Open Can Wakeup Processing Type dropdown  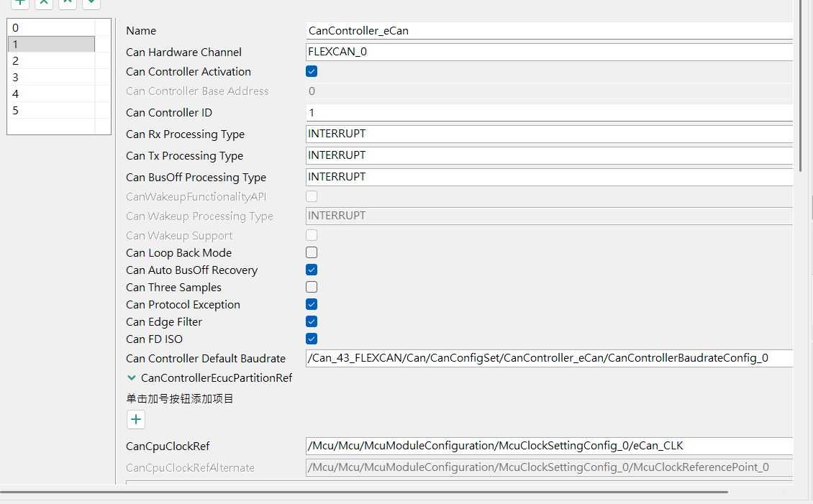pyautogui.click(x=549, y=216)
